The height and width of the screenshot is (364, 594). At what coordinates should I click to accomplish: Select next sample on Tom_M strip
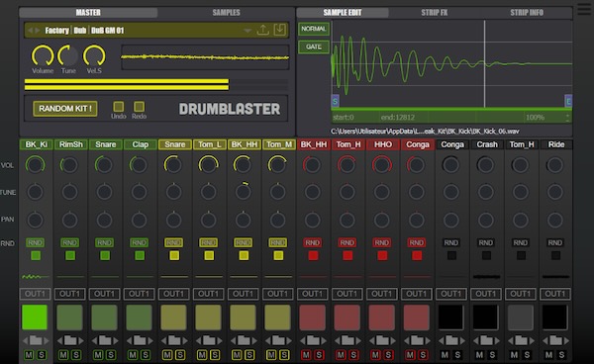288,340
